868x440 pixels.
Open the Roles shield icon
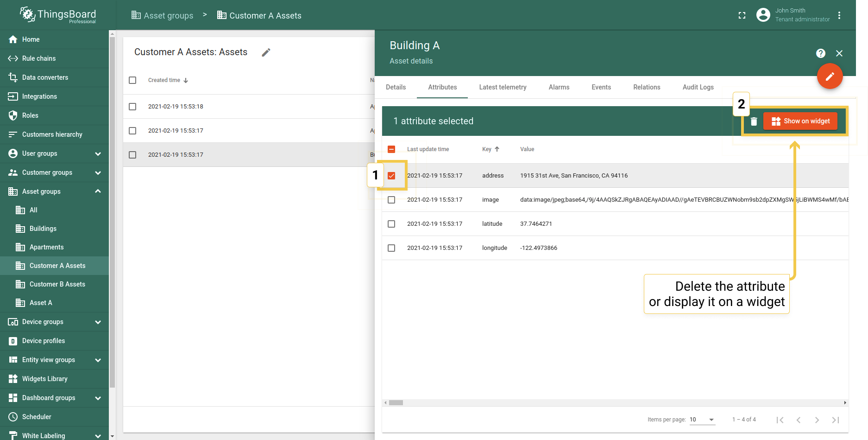[13, 115]
